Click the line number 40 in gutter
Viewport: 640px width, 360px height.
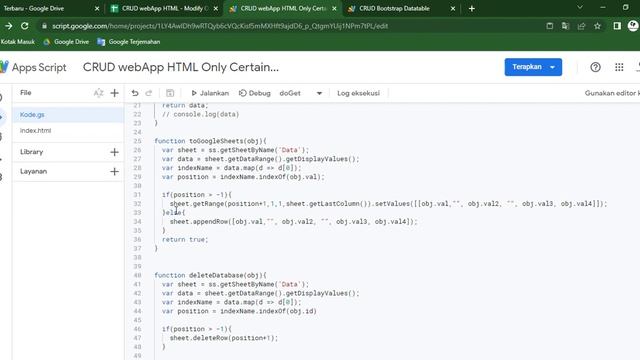137,275
